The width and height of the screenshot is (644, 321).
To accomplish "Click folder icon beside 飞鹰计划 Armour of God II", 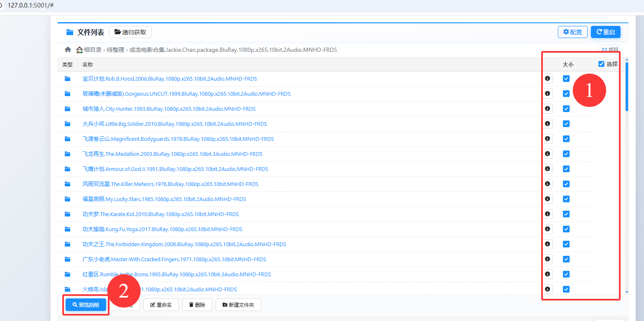I will (67, 169).
